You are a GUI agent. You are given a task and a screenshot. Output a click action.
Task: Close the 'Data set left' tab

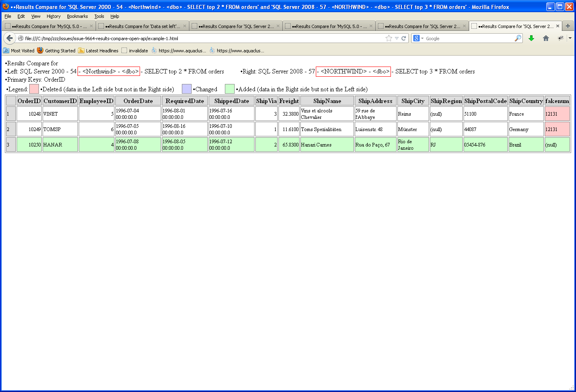point(185,26)
